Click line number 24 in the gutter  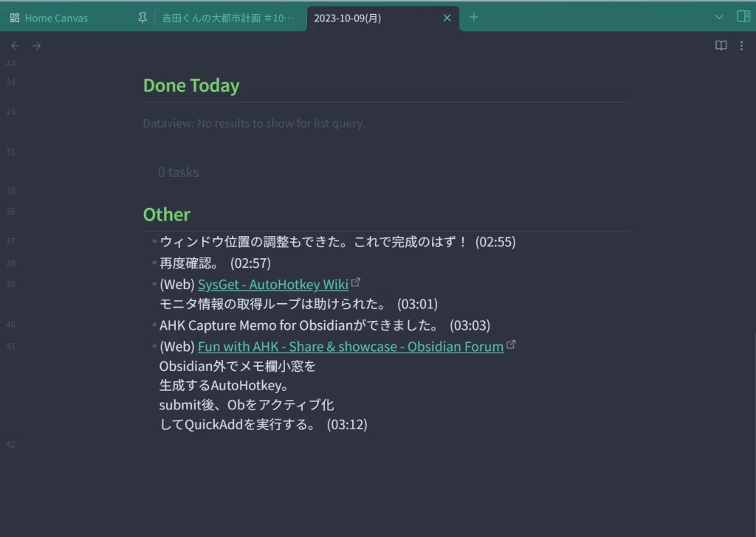10,83
